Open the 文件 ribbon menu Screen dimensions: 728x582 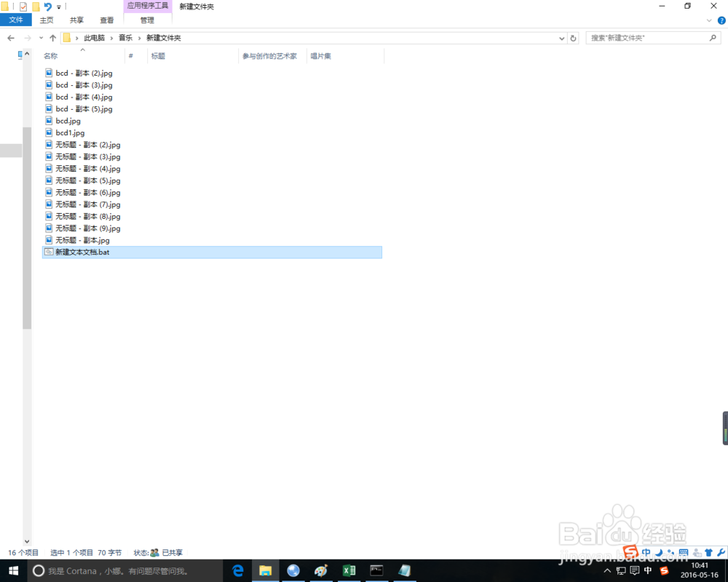tap(16, 20)
